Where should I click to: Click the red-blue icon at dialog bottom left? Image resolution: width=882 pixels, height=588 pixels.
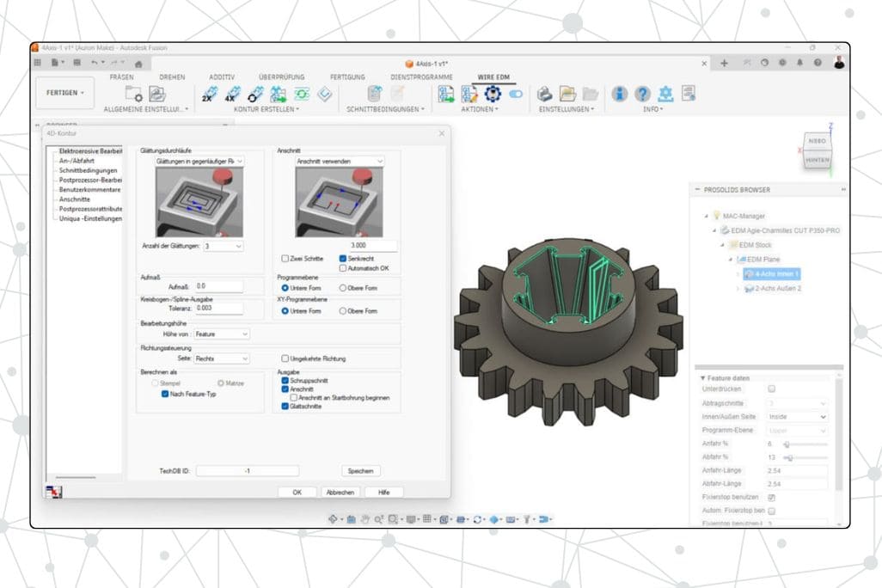(53, 493)
